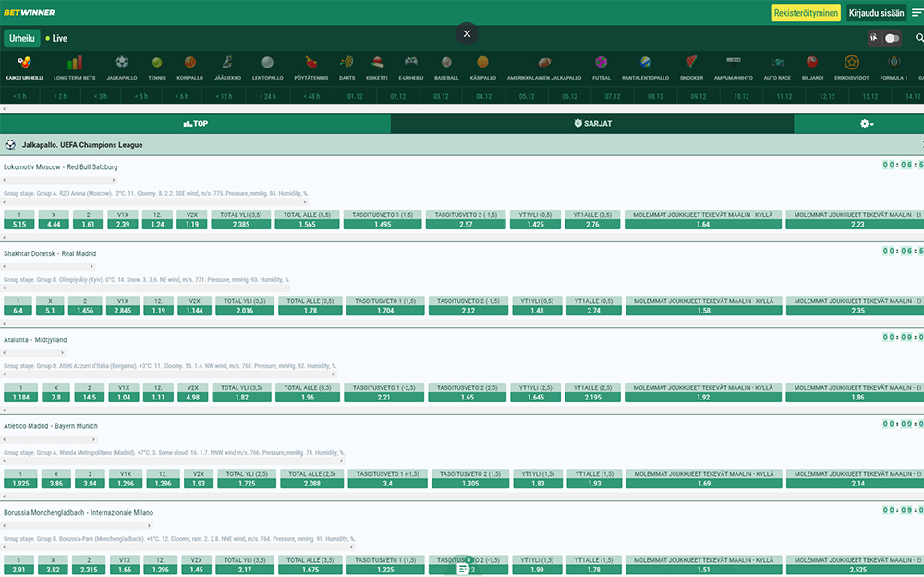
Task: Open Atalanta - Midtjylland match
Action: pos(35,339)
